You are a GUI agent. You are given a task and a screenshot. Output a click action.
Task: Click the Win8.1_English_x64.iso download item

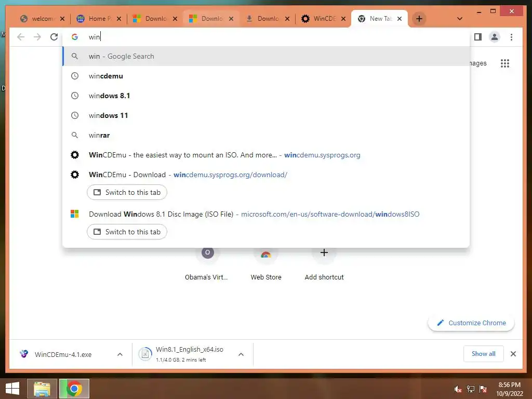(x=189, y=354)
